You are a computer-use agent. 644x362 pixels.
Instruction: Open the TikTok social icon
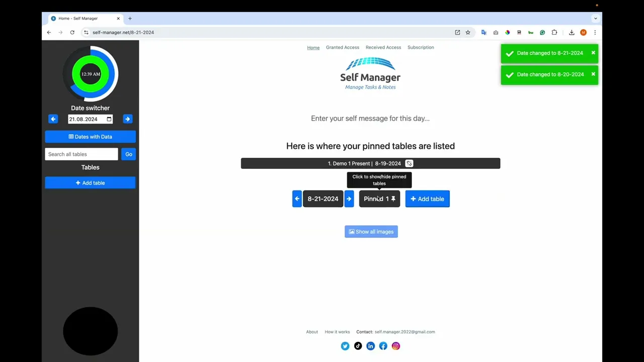tap(358, 346)
